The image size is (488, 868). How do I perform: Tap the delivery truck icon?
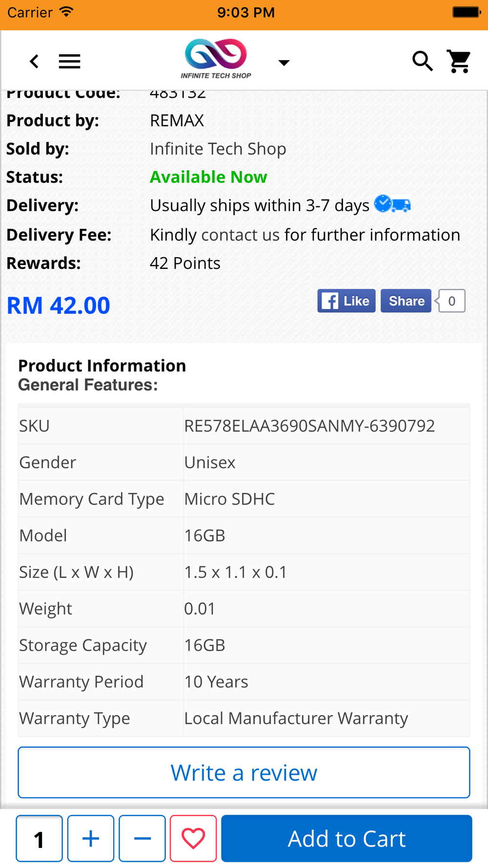pos(392,204)
